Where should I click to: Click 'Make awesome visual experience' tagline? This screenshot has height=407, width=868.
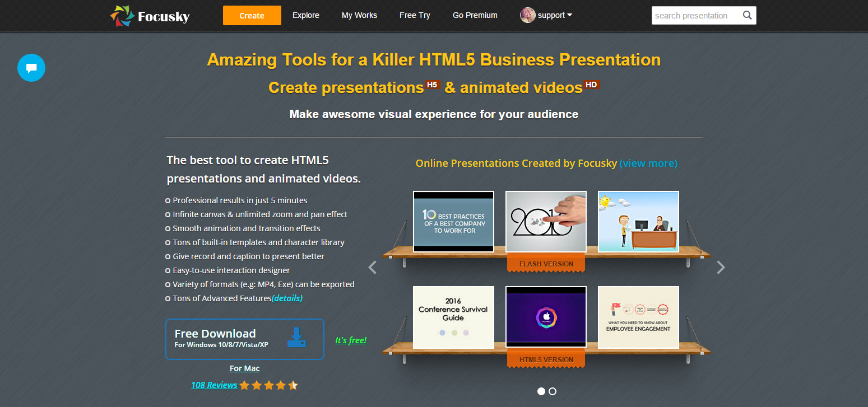pos(434,114)
